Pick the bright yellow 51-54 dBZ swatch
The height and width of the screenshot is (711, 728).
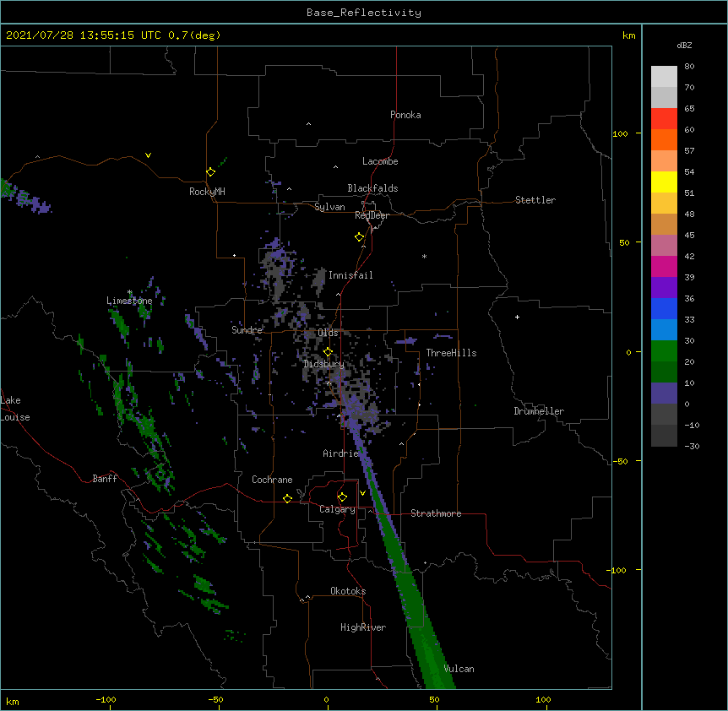tap(664, 182)
